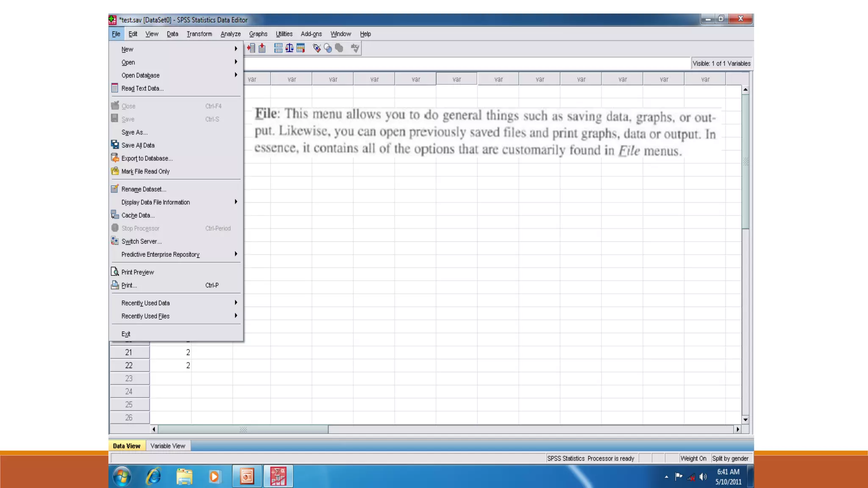Click the Insert Cases toolbar icon
This screenshot has height=488, width=868.
tap(251, 48)
